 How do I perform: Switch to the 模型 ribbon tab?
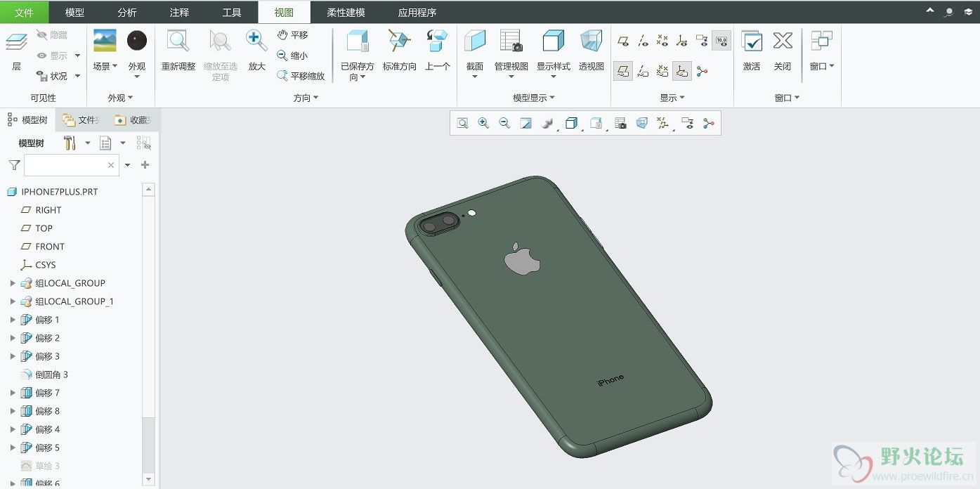[x=74, y=12]
